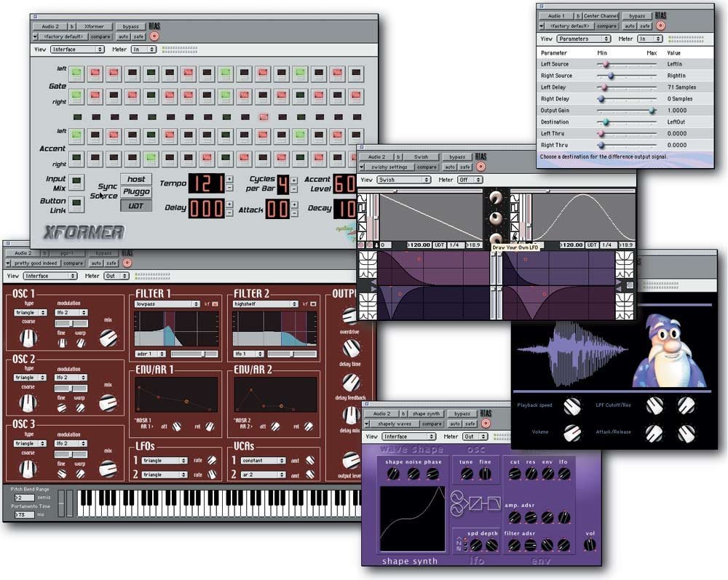
Task: Select Pluggo as Sync Source in Xformer
Action: (135, 191)
